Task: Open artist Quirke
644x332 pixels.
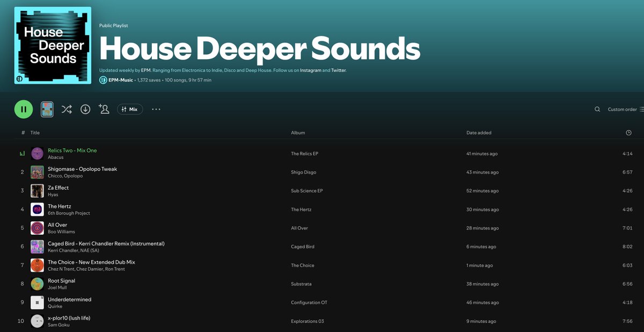Action: click(55, 306)
